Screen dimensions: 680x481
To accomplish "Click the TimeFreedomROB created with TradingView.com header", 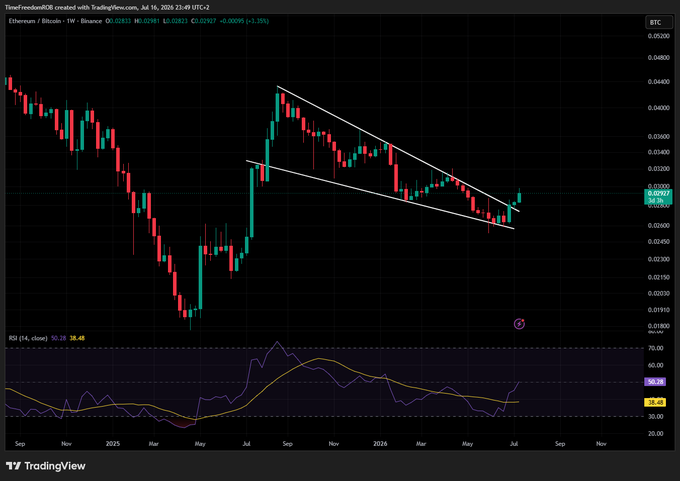I will click(107, 7).
